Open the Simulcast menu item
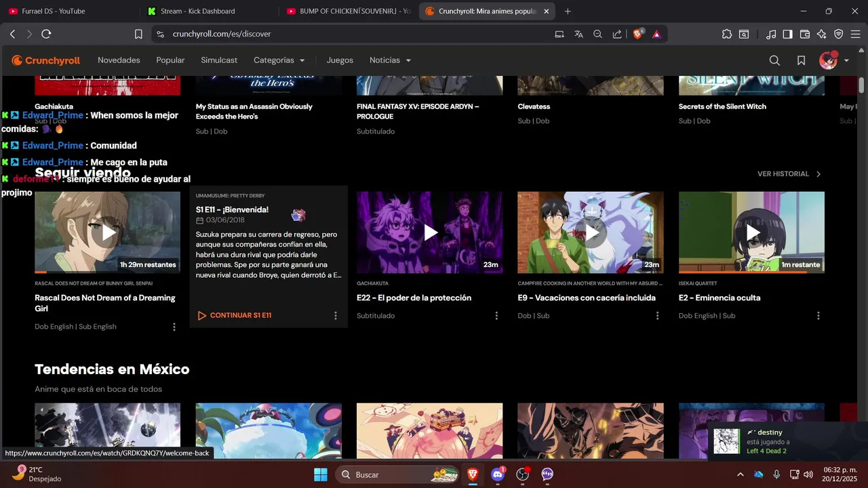The width and height of the screenshot is (868, 488). [219, 60]
